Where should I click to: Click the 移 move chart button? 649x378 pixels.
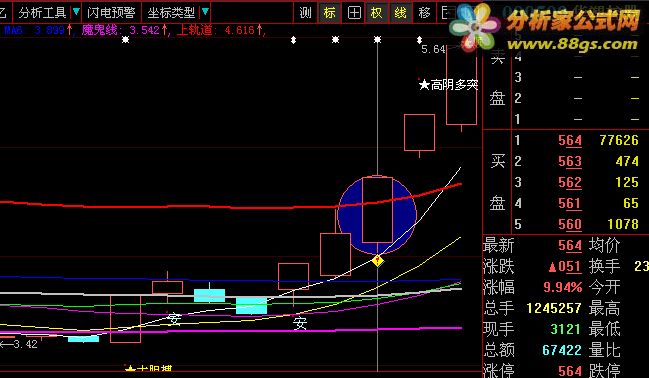[x=424, y=12]
